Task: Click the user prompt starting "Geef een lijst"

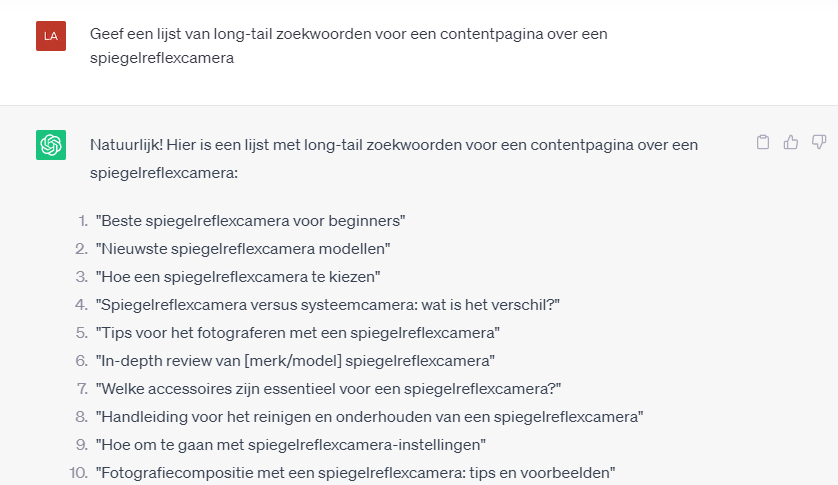Action: [348, 34]
